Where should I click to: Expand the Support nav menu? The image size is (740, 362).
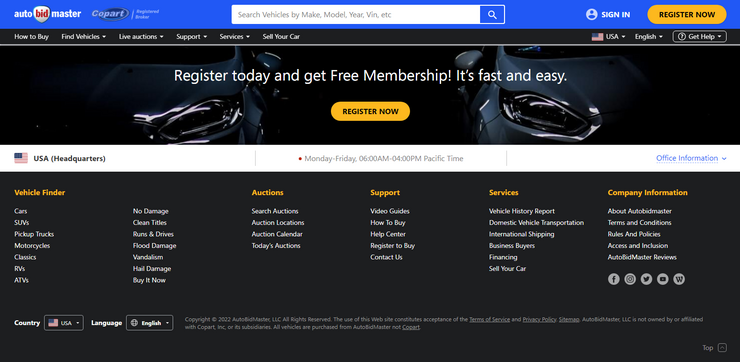pos(192,36)
